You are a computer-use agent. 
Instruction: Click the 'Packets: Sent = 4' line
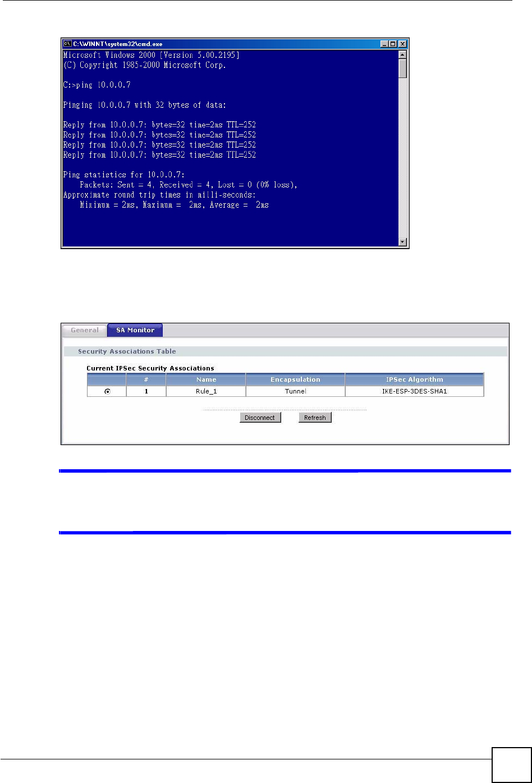pyautogui.click(x=189, y=185)
